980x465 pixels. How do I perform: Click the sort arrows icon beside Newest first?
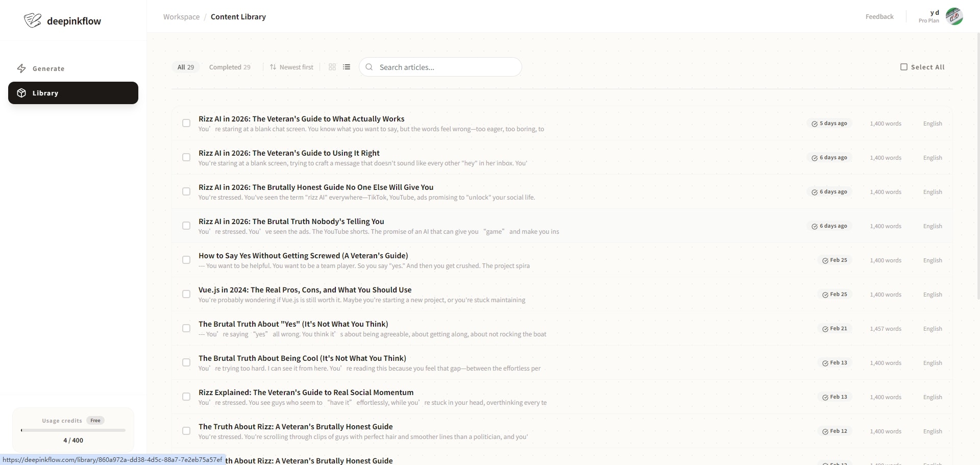tap(272, 67)
